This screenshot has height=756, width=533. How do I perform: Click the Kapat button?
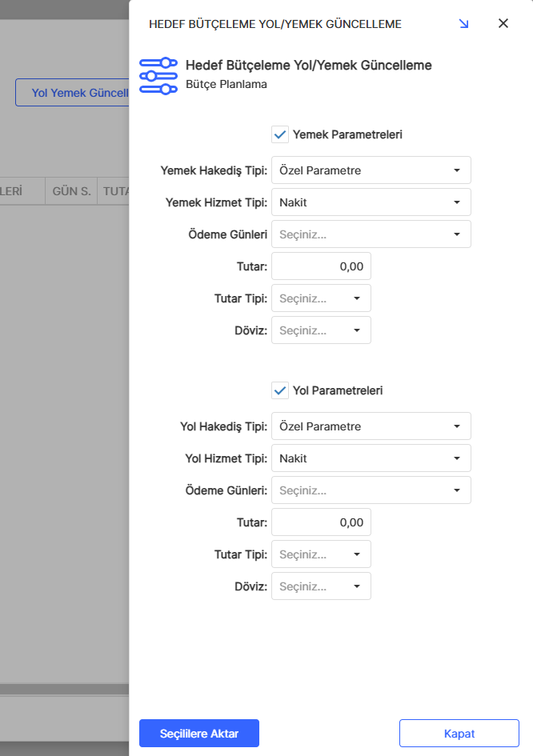tap(459, 734)
